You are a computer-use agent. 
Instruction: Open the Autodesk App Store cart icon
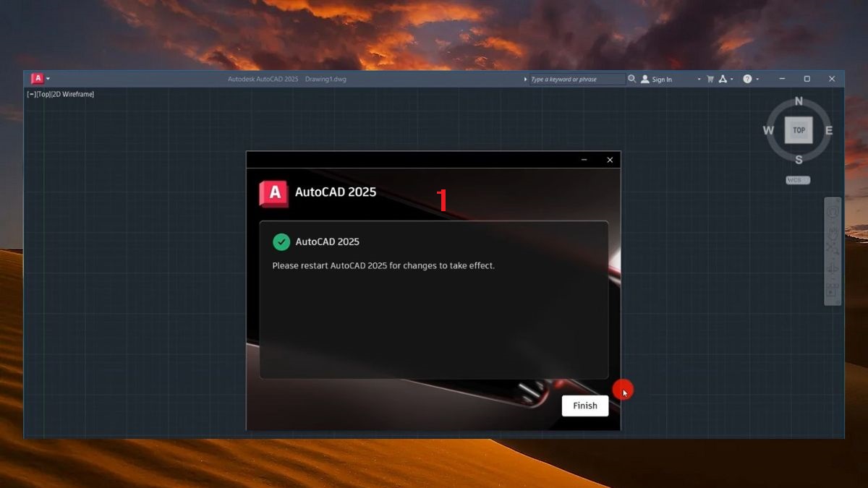(x=710, y=80)
